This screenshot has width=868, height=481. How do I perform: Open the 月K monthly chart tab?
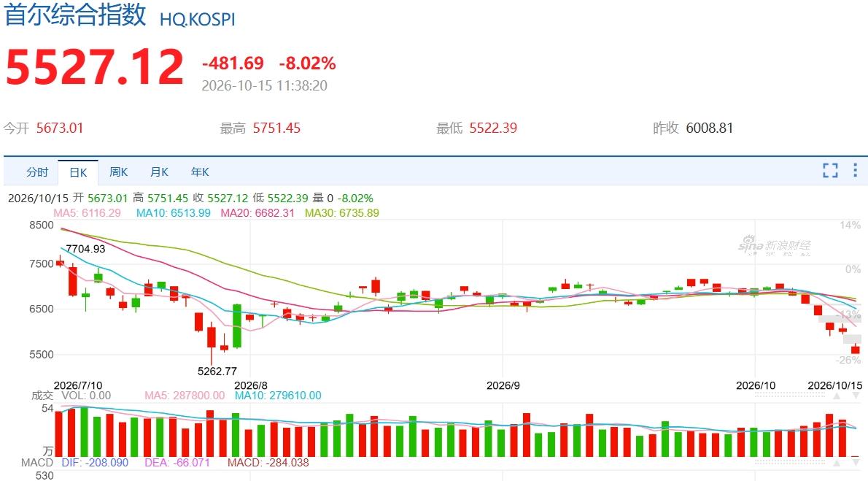(x=160, y=172)
